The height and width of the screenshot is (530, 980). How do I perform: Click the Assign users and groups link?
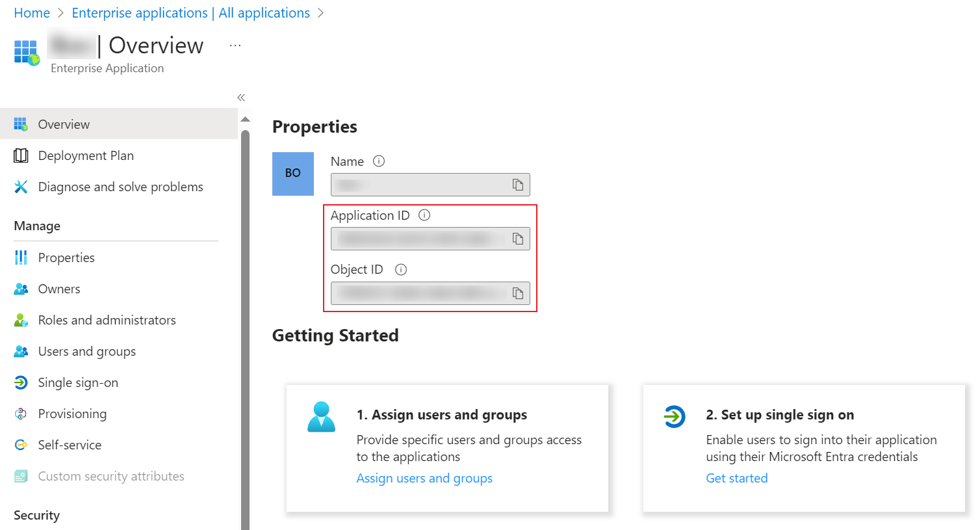[424, 478]
